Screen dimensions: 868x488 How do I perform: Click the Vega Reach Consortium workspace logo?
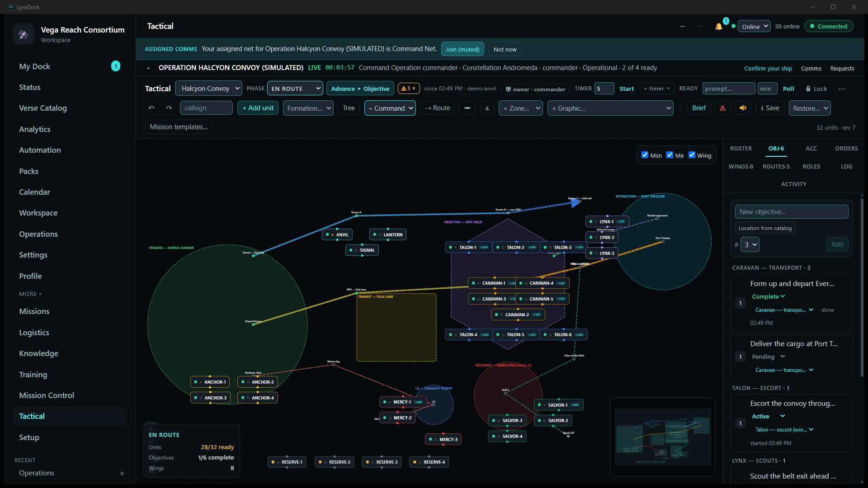point(24,34)
